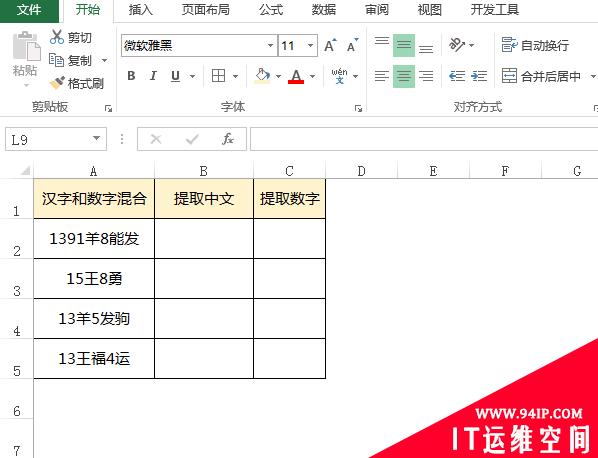
Task: Toggle underline formatting
Action: point(175,76)
